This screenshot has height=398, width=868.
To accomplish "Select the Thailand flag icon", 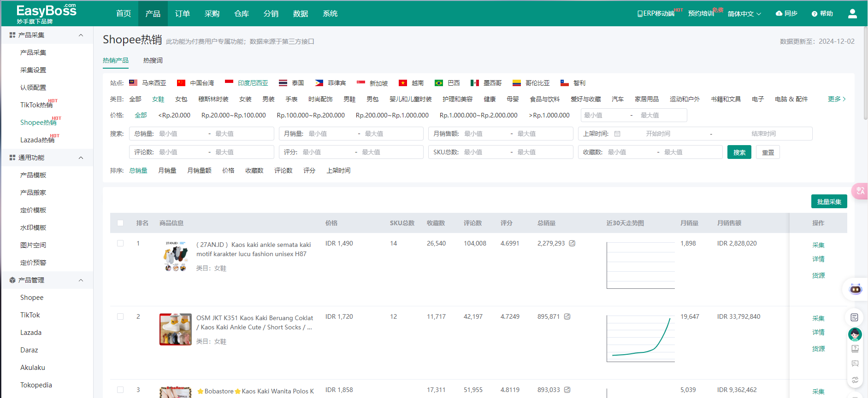I will click(283, 83).
